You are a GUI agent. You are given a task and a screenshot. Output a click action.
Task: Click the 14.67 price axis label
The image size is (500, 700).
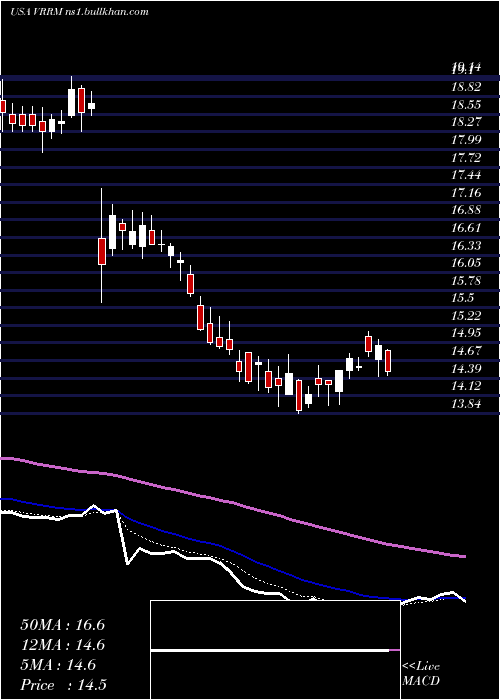467,351
